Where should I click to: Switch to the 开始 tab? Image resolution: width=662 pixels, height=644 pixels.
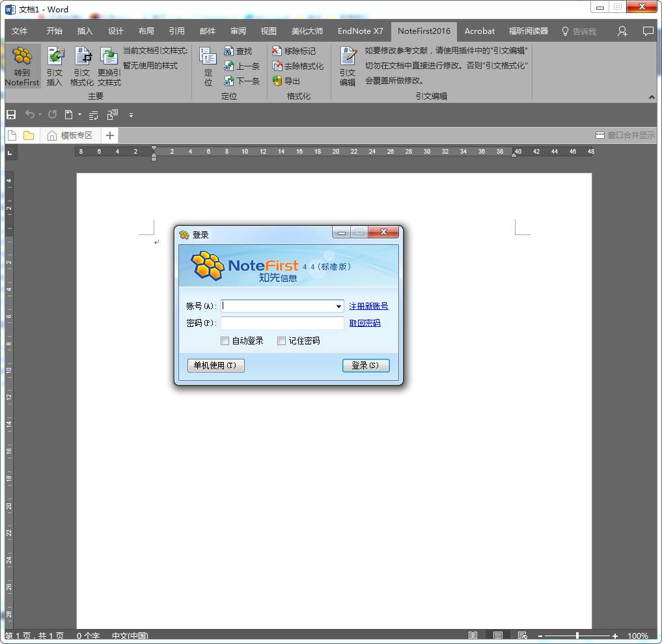coord(55,31)
